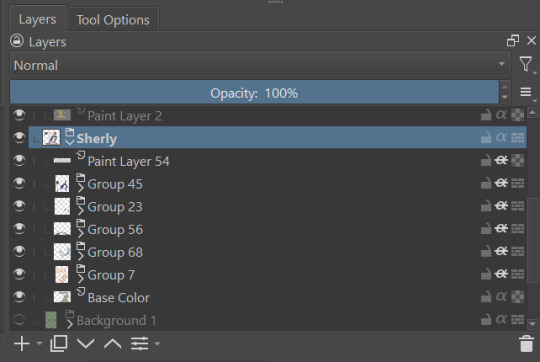Move layer up with up chevron
Image resolution: width=540 pixels, height=362 pixels.
coord(113,343)
